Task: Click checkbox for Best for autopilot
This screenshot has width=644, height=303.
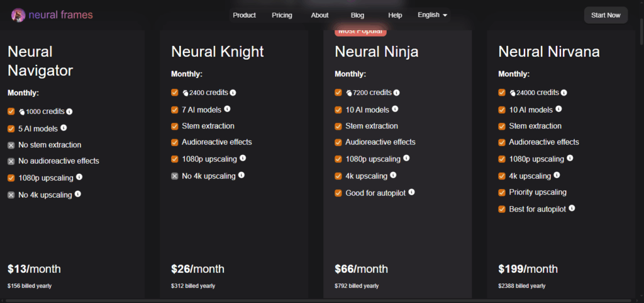Action: (501, 209)
